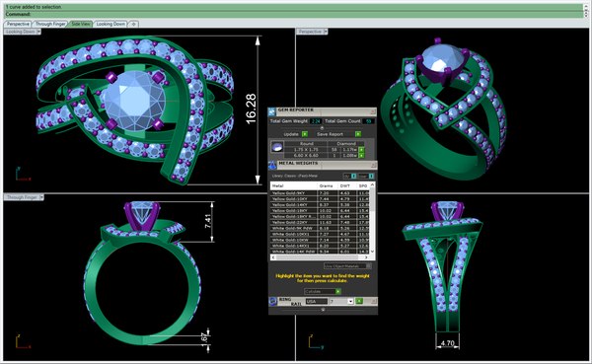
Task: Click the green Update button in Gem Reporter
Action: [x=305, y=134]
